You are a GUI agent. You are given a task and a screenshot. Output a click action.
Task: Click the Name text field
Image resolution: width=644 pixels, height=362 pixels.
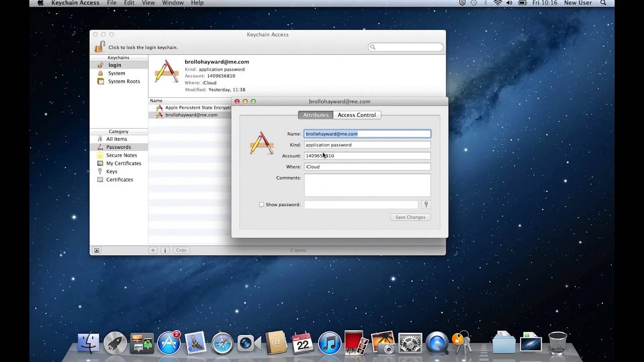367,134
